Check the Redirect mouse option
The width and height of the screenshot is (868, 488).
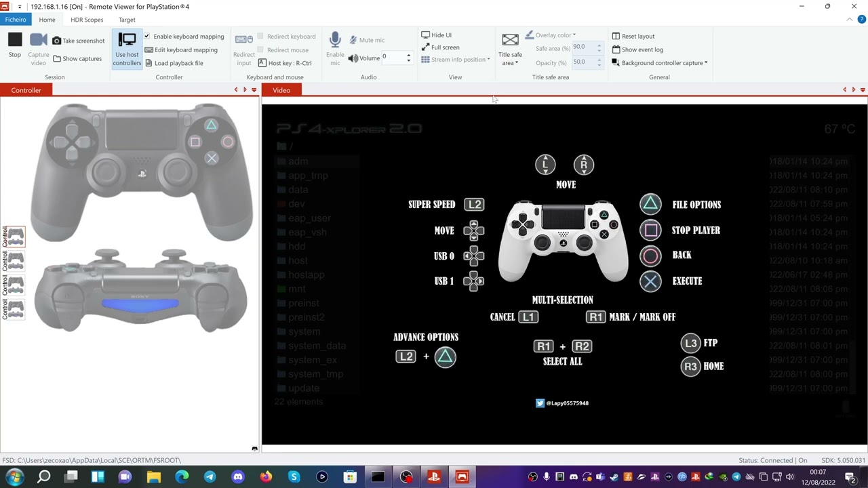(x=260, y=50)
